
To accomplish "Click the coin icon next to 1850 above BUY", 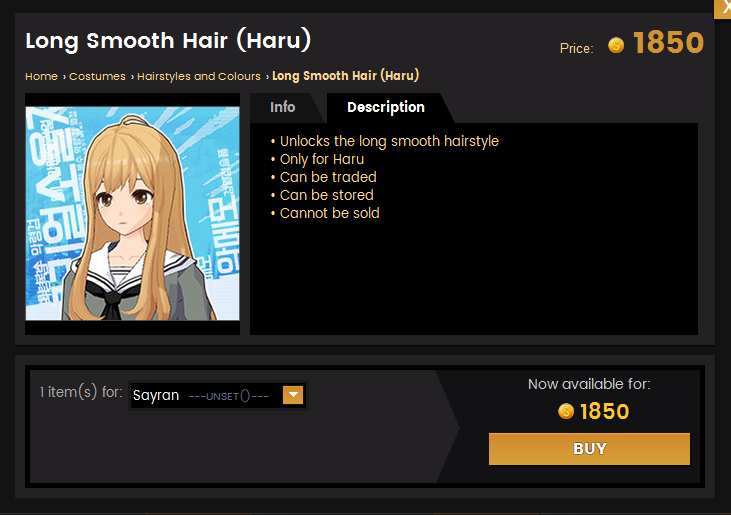I will click(x=565, y=411).
